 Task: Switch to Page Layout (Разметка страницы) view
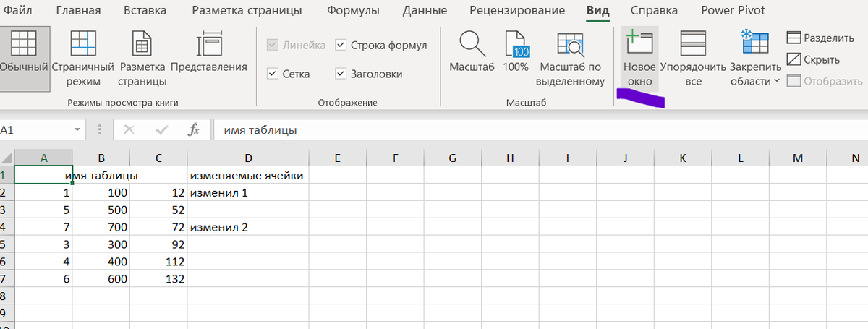142,56
